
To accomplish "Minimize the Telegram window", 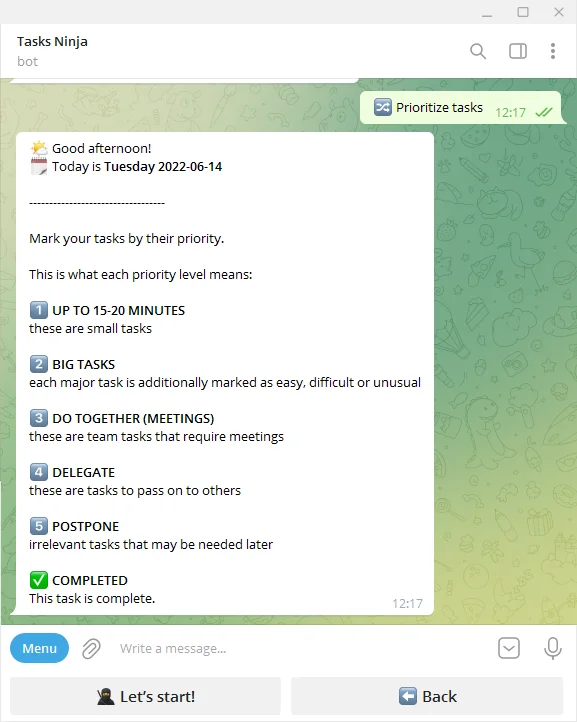I will [487, 14].
